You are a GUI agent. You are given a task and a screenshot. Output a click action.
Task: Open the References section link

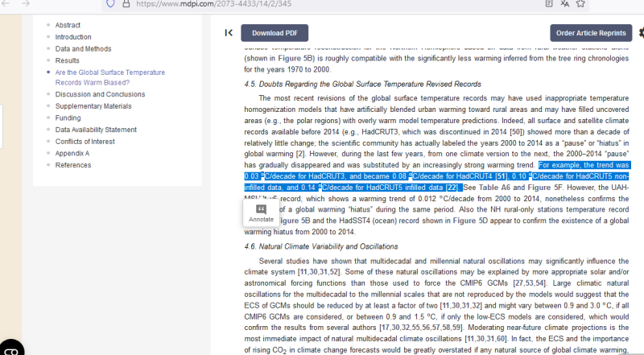click(x=73, y=165)
